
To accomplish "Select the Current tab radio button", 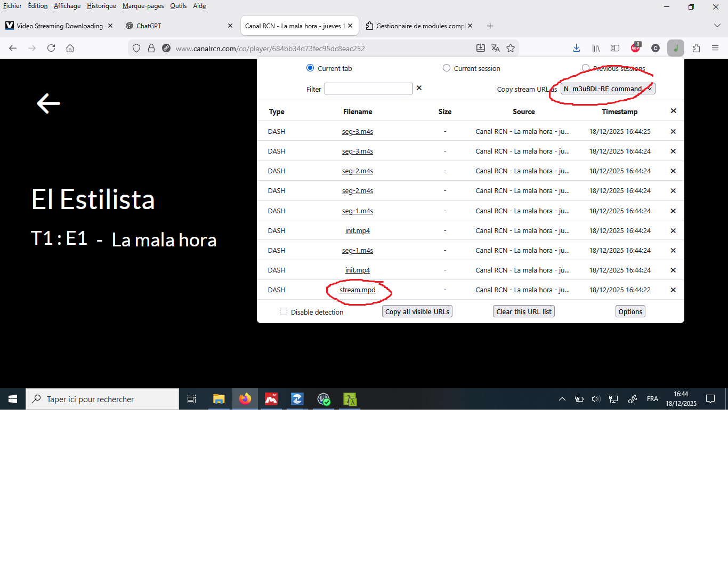I will tap(310, 68).
